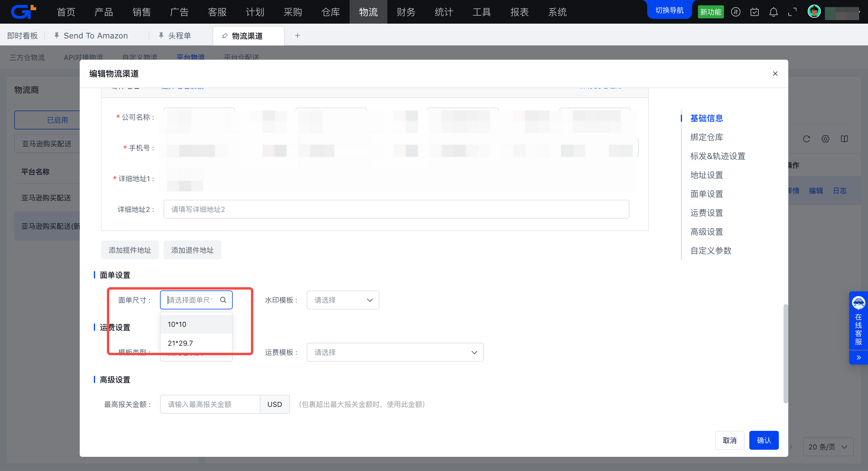The height and width of the screenshot is (471, 868).
Task: Click the 确认 button
Action: click(x=763, y=440)
